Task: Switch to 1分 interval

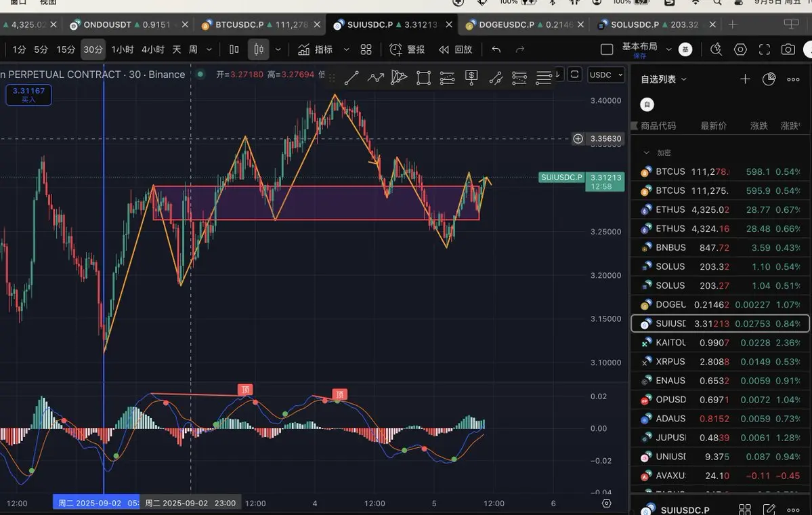Action: [19, 49]
